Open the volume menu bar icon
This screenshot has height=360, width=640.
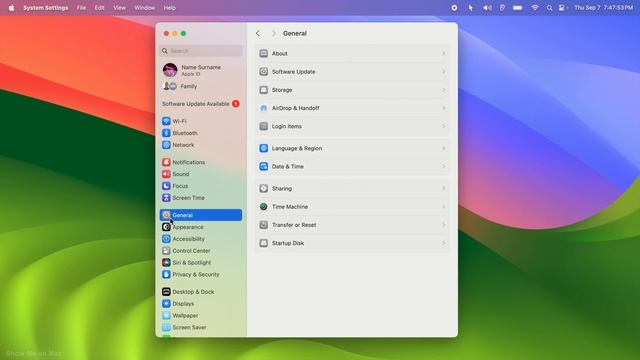(x=487, y=8)
